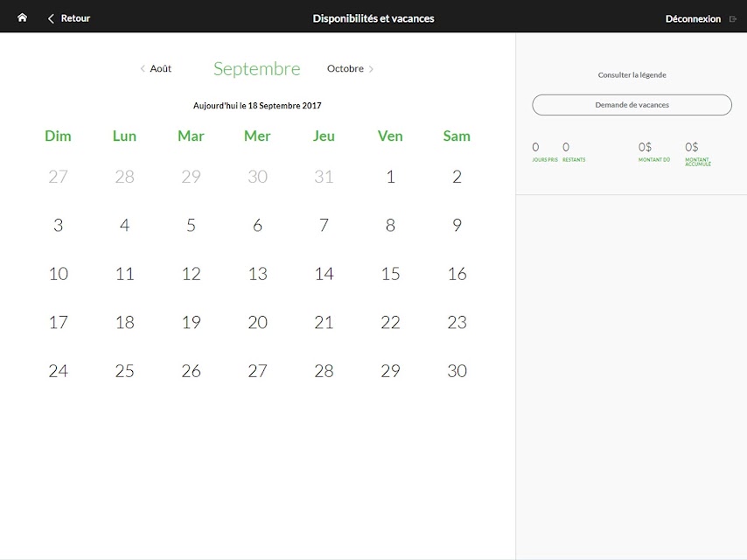
Task: Click the Septembre month title
Action: tap(257, 69)
